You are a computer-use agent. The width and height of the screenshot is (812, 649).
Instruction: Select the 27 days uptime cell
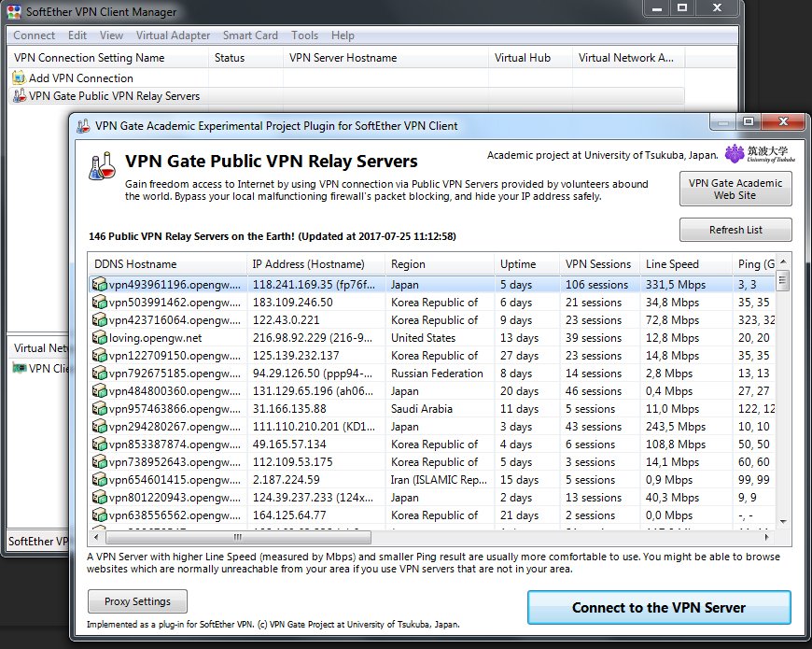pyautogui.click(x=519, y=356)
